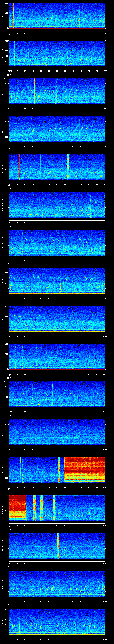This screenshot has width=114, height=644.
Task: Click the red vertical spike in the 5:03:00 panel
Action: [x=35, y=91]
